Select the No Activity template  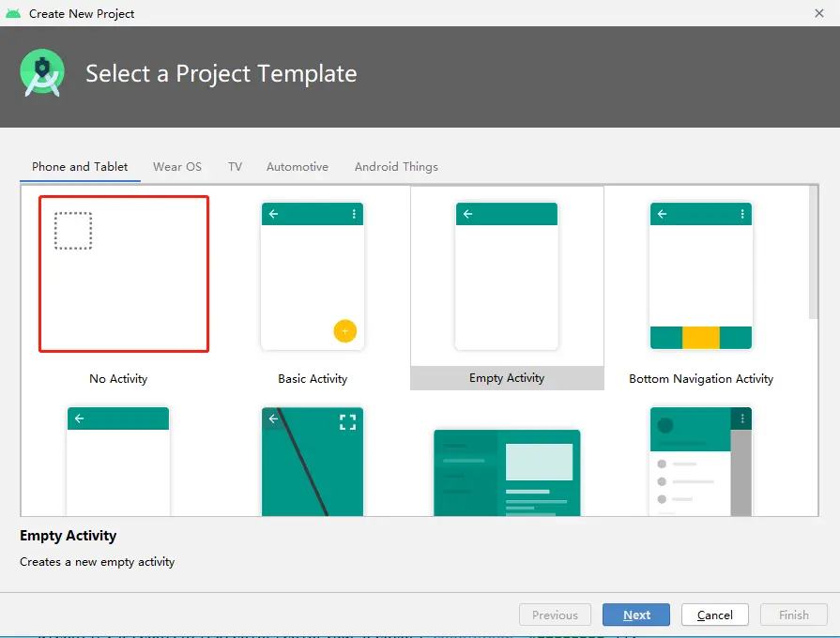click(x=123, y=272)
